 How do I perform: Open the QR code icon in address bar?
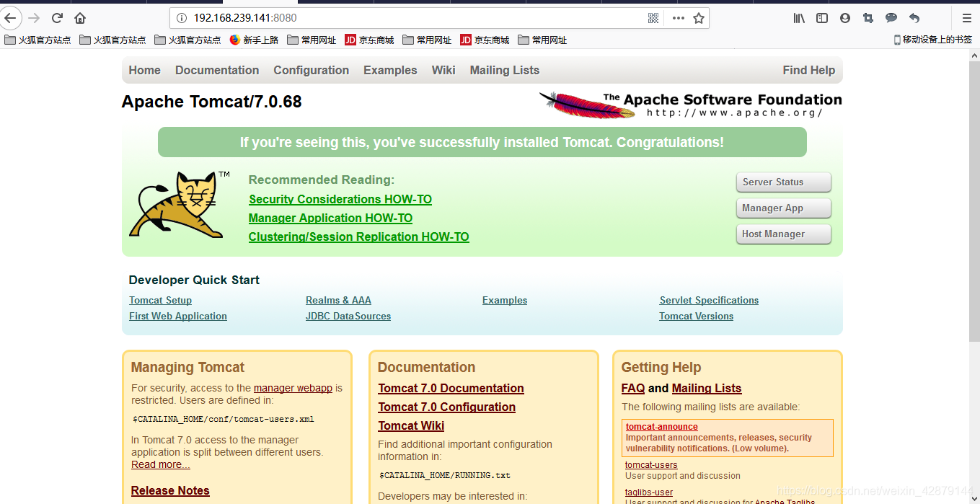[x=653, y=18]
